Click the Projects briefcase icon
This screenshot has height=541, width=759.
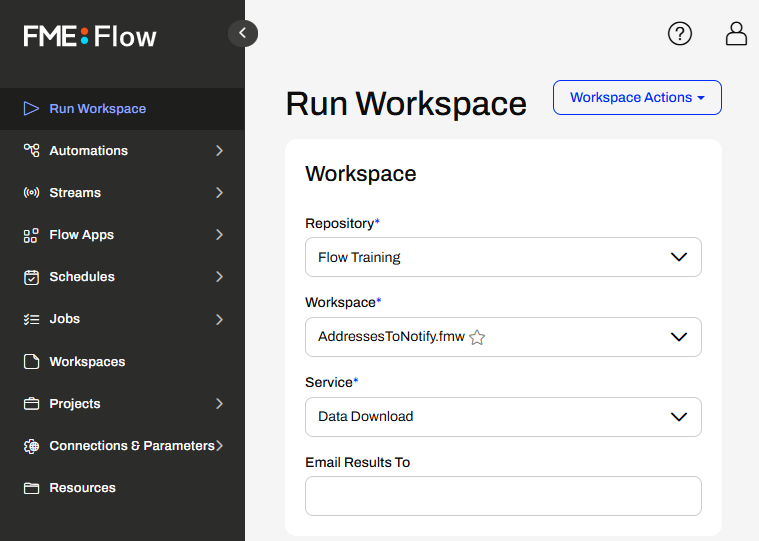[31, 404]
